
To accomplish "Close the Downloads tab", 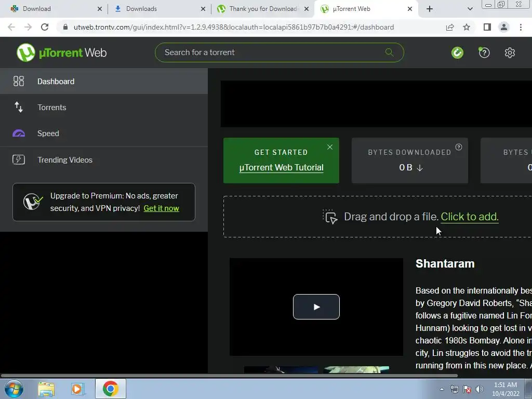I will [203, 9].
